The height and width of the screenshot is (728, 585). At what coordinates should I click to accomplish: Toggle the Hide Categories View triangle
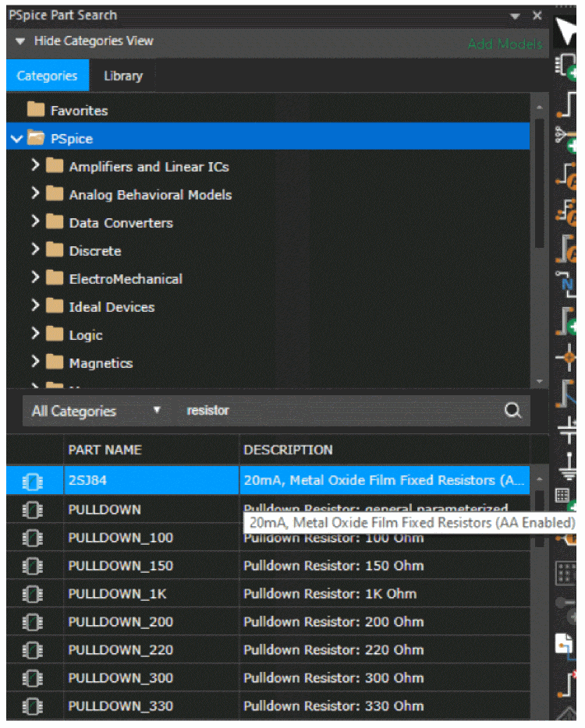tap(20, 41)
